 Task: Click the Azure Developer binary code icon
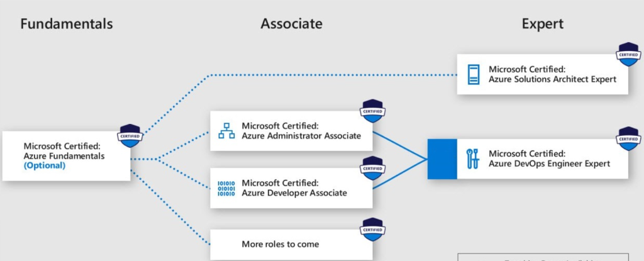point(226,187)
